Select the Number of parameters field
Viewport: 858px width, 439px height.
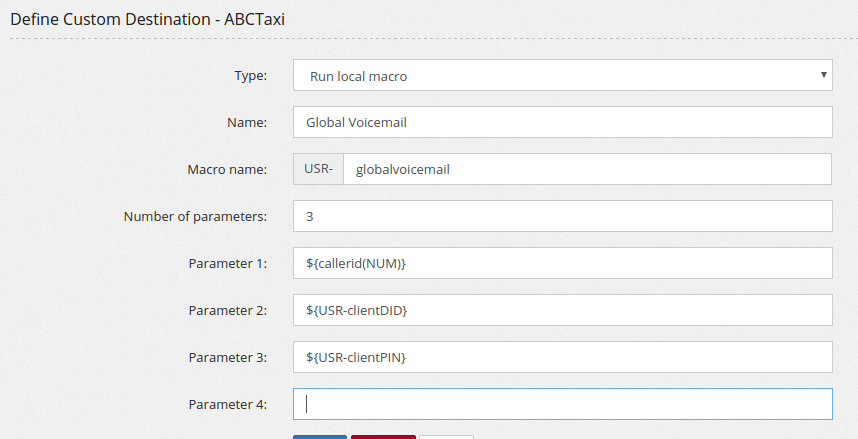[563, 216]
